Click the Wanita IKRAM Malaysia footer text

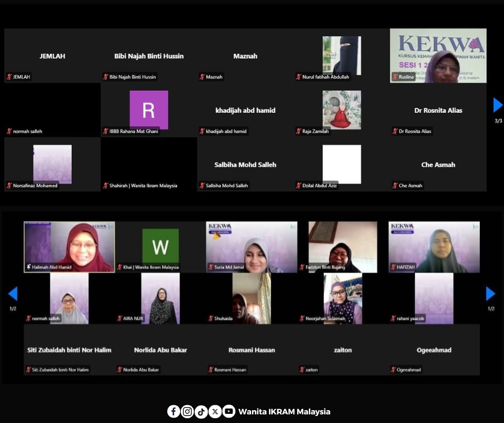tap(284, 412)
